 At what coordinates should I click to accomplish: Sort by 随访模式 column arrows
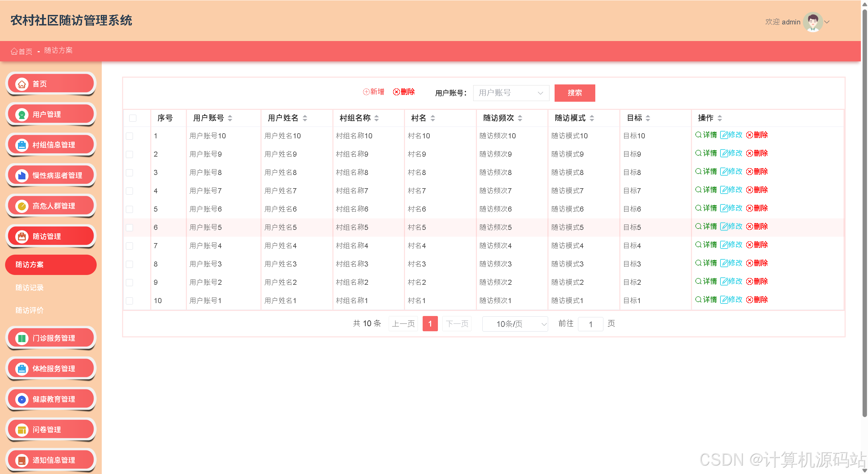click(x=592, y=118)
